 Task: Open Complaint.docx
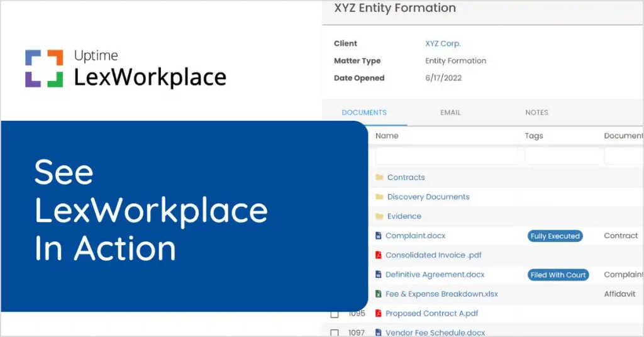click(x=415, y=236)
